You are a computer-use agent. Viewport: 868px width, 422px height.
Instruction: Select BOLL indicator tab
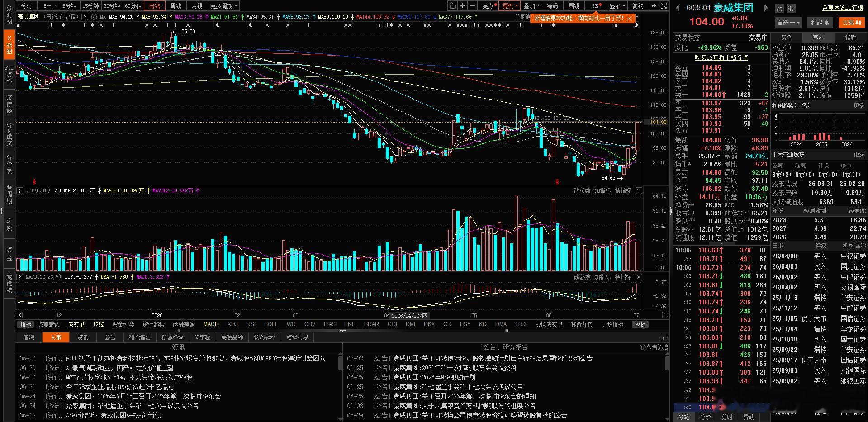tap(271, 324)
